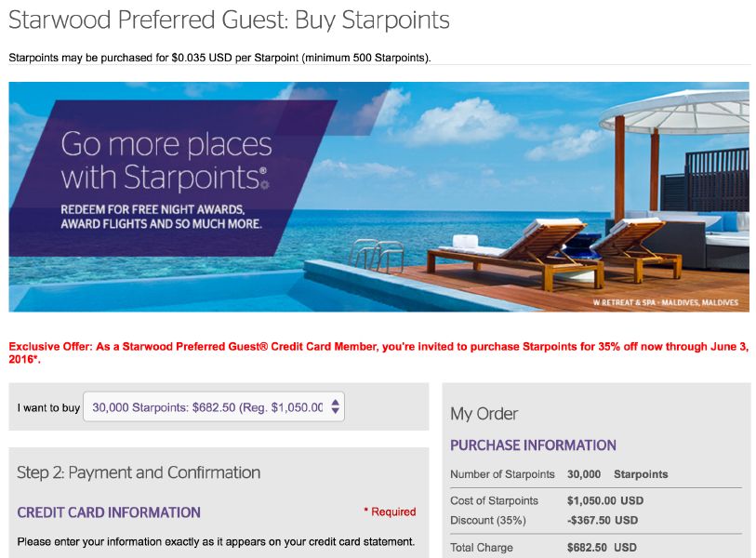Click the 'My Order' heading
The height and width of the screenshot is (558, 756).
(484, 414)
